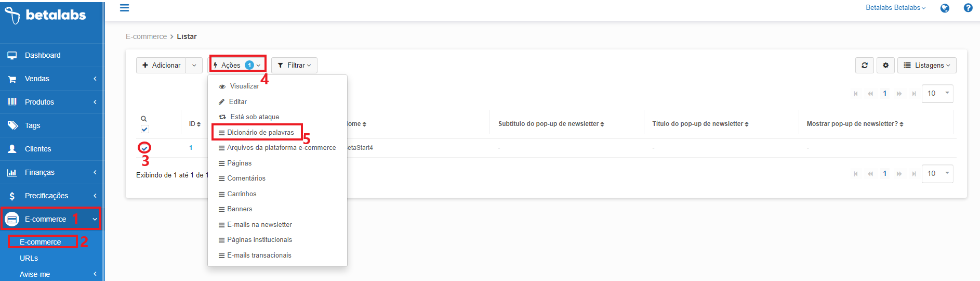Click the Adicionar button
980x281 pixels.
[x=161, y=65]
